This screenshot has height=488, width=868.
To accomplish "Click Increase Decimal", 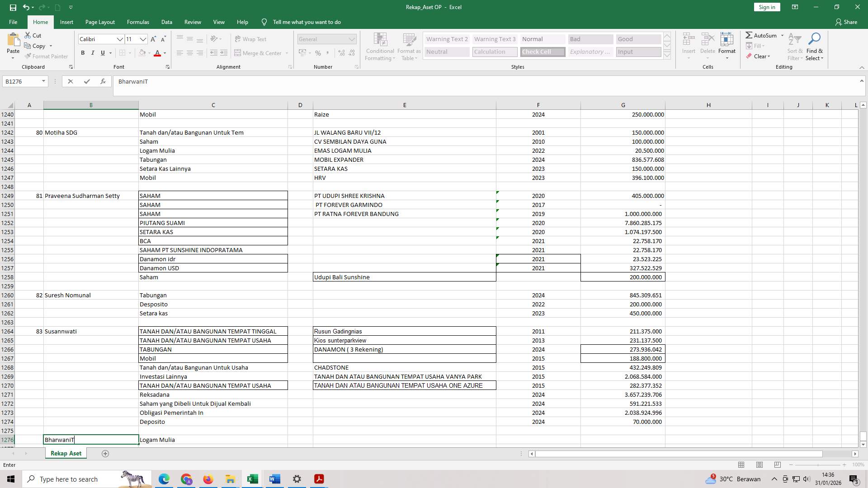I will pos(340,53).
